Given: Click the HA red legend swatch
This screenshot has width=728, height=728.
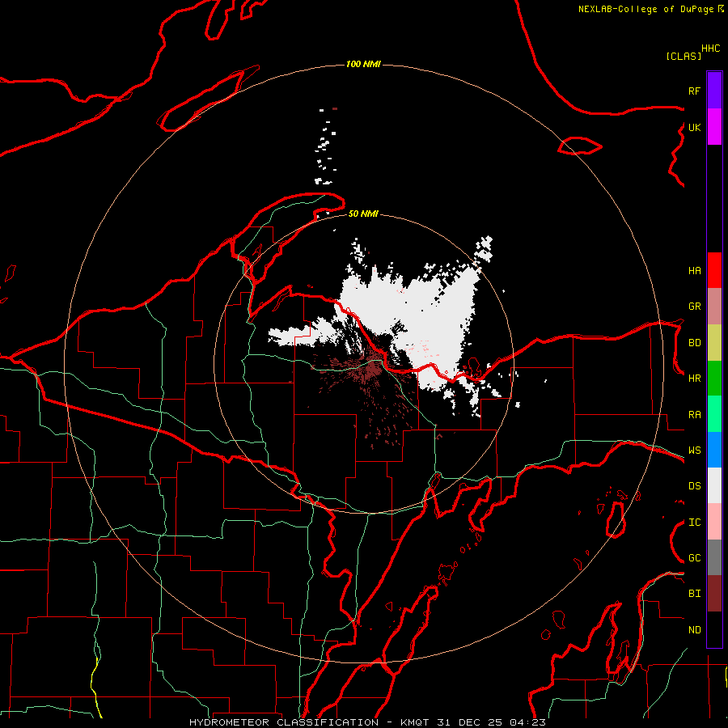Looking at the screenshot, I should (714, 270).
